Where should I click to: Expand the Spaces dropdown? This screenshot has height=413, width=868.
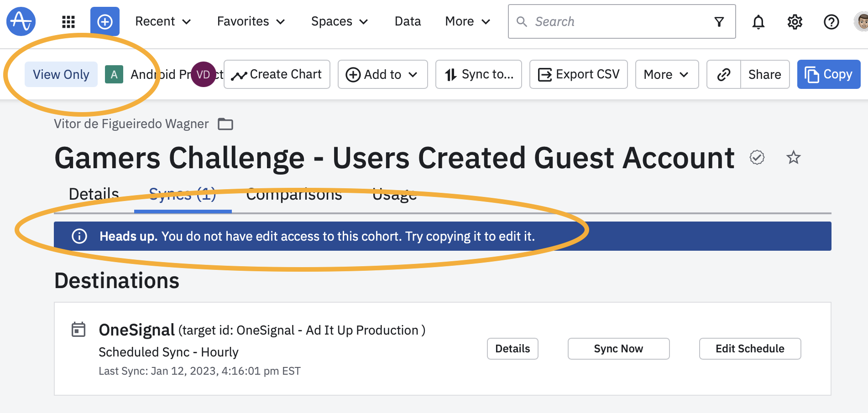[x=339, y=21]
